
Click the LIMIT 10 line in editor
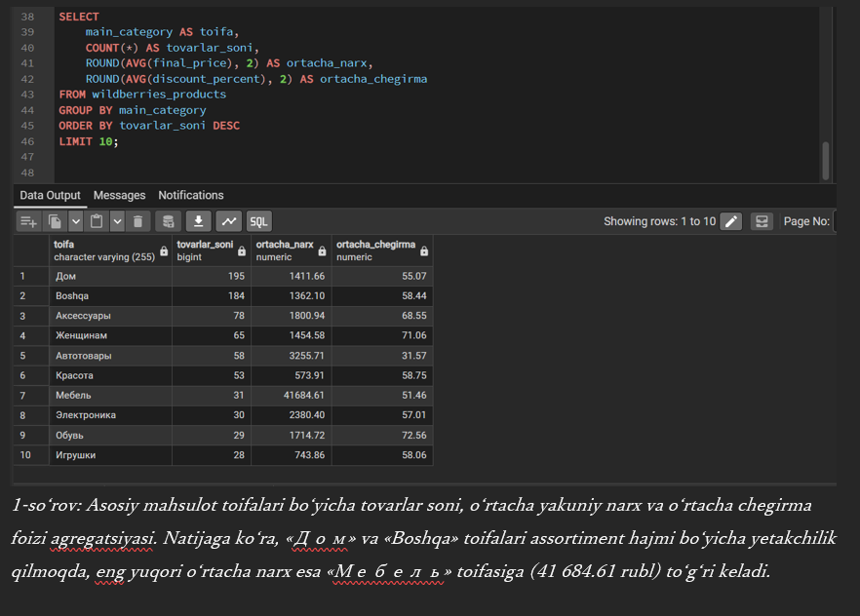tap(89, 141)
